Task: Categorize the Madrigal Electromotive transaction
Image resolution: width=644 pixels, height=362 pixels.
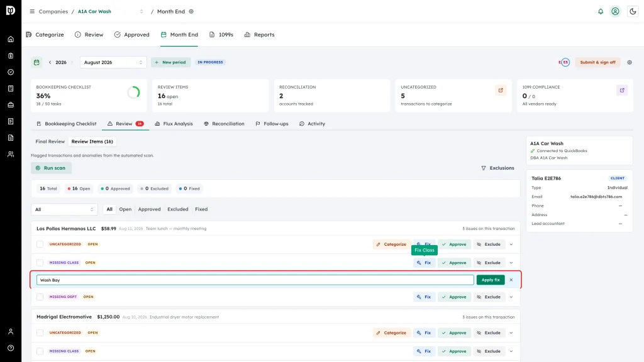Action: tap(391, 333)
